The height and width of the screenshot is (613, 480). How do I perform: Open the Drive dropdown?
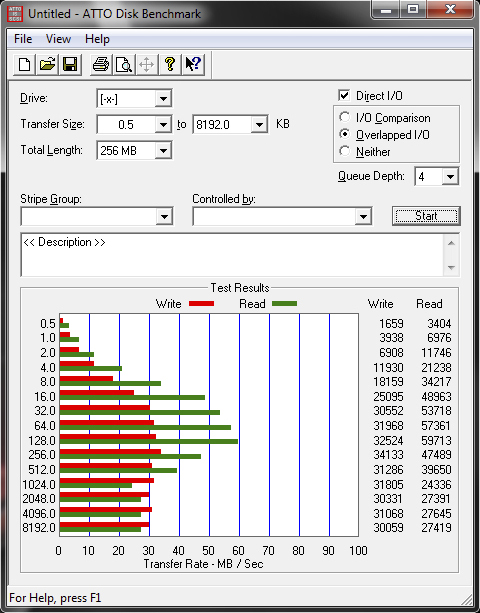[163, 99]
